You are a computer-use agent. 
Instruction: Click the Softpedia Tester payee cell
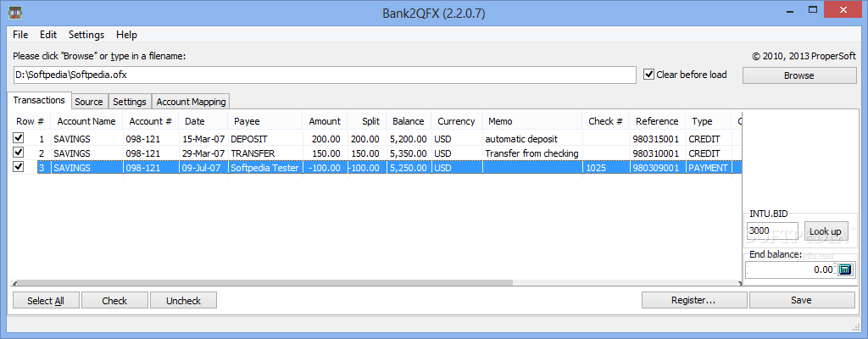coord(265,167)
